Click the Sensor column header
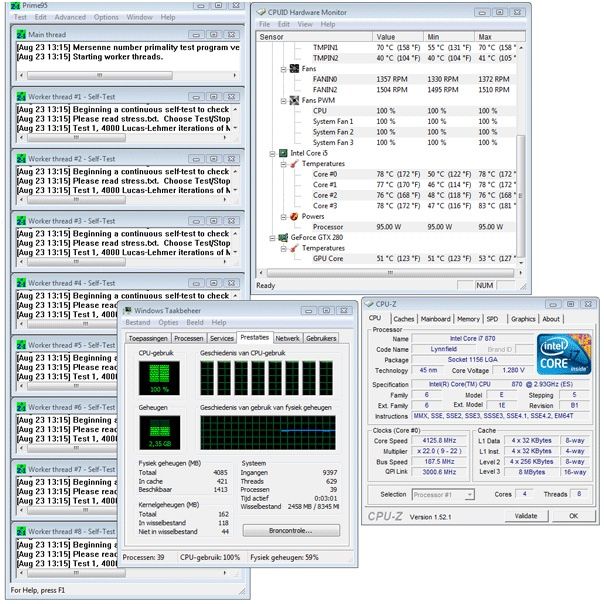This screenshot has width=604, height=604. (314, 37)
